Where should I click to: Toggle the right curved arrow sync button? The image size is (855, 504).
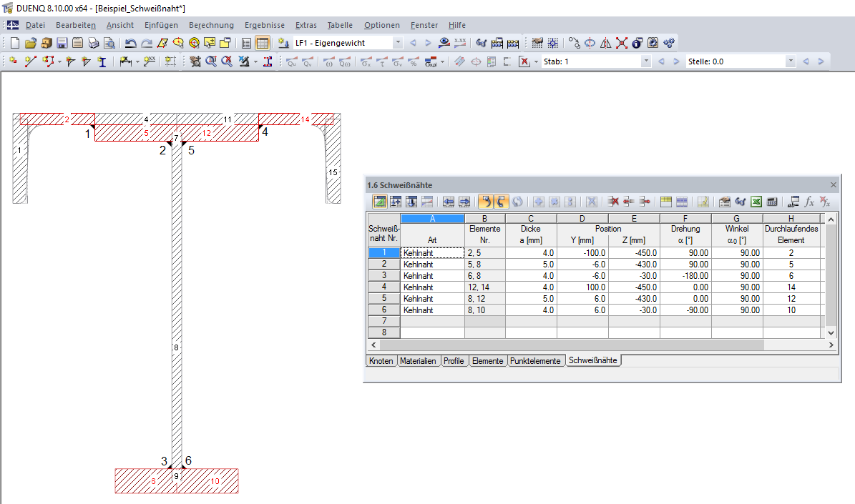pos(501,202)
